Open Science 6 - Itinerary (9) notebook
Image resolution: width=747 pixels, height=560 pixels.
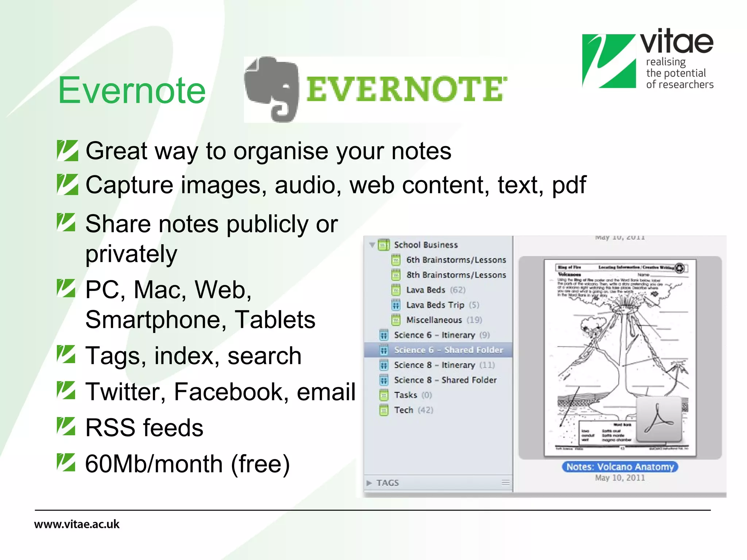[442, 335]
